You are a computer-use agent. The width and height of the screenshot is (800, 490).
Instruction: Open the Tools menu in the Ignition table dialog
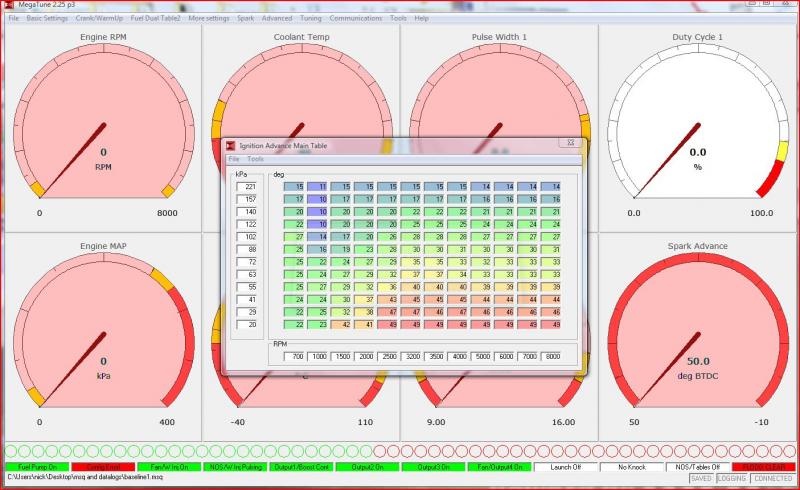coord(256,159)
